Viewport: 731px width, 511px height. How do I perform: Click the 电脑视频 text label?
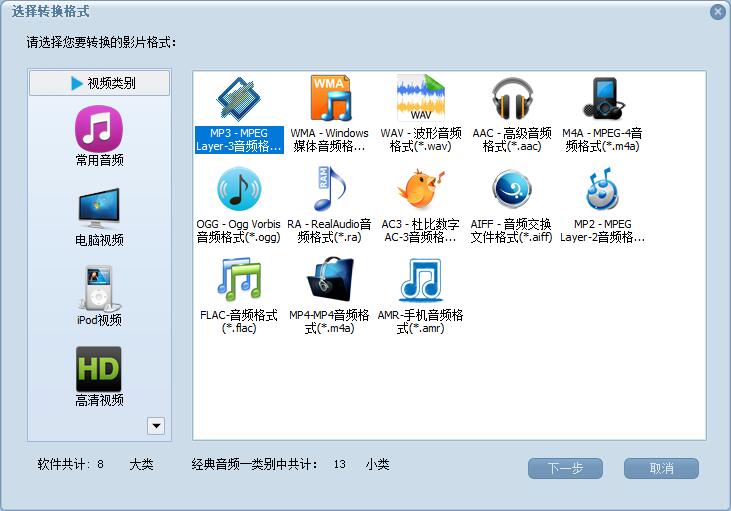99,241
